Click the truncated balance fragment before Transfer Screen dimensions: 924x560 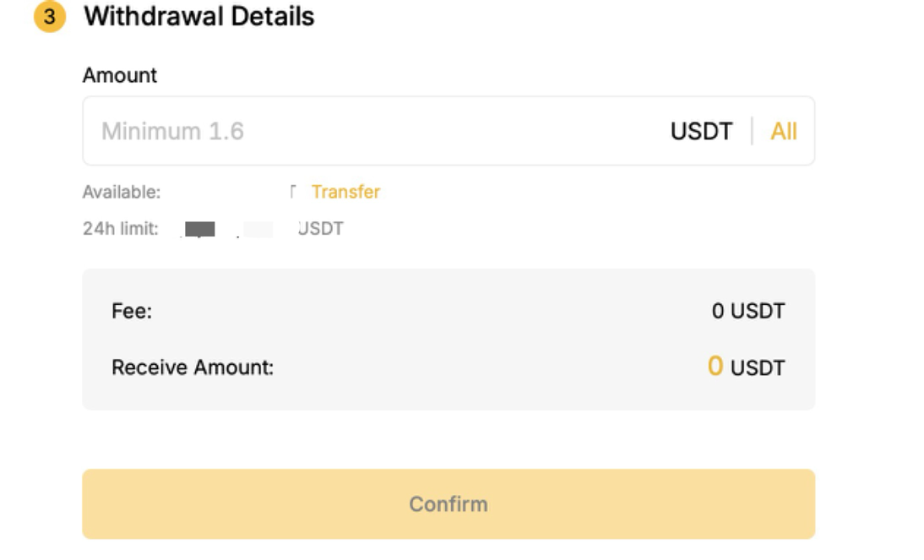coord(293,192)
